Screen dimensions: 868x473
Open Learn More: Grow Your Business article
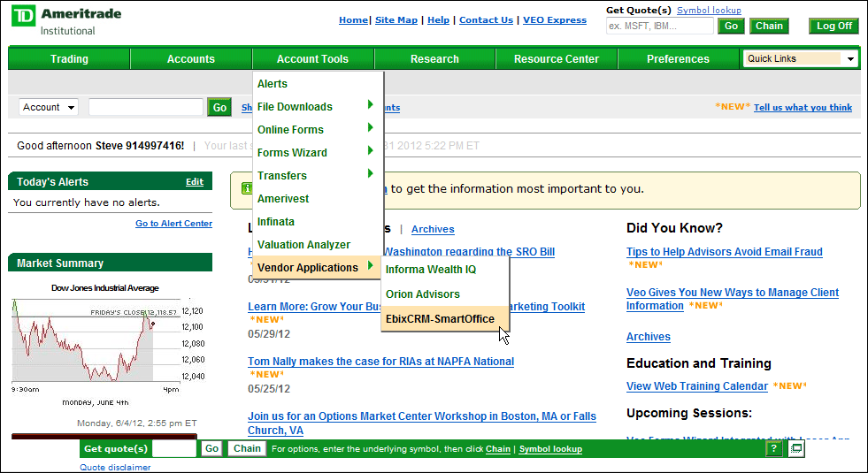coord(416,307)
